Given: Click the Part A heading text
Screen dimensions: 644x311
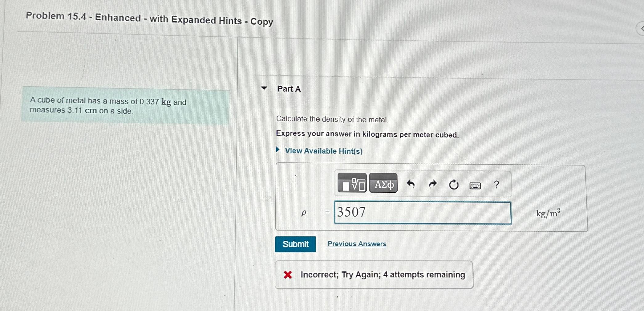Looking at the screenshot, I should [288, 89].
